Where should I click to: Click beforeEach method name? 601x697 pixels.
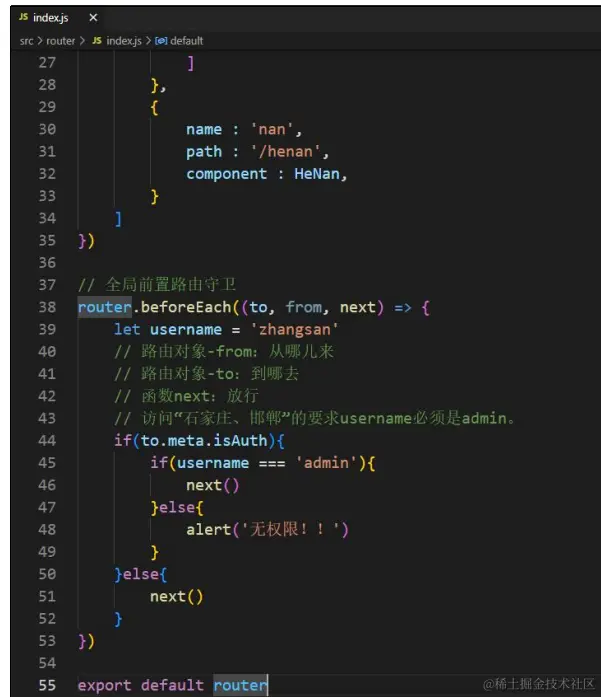(x=186, y=307)
